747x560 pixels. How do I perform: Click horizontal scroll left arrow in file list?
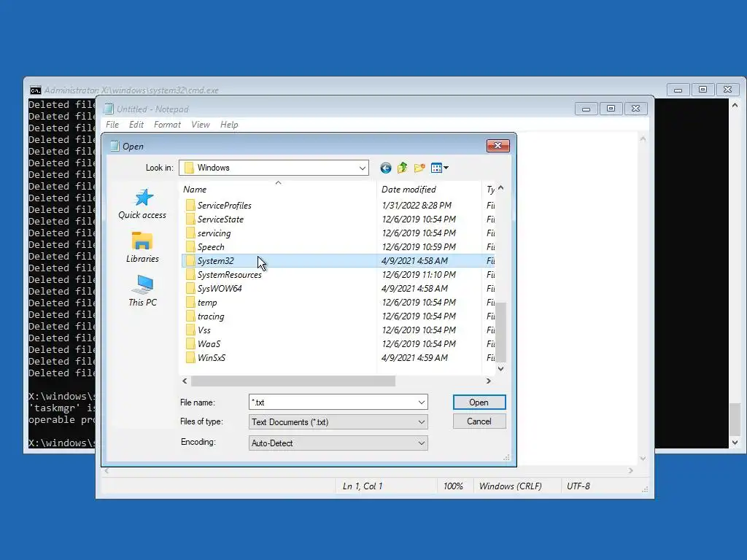pos(185,381)
